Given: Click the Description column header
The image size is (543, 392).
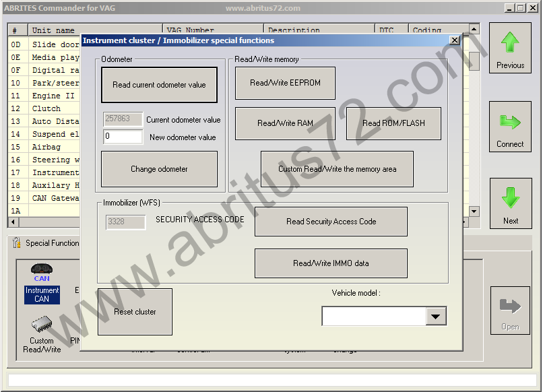Looking at the screenshot, I should pos(319,30).
